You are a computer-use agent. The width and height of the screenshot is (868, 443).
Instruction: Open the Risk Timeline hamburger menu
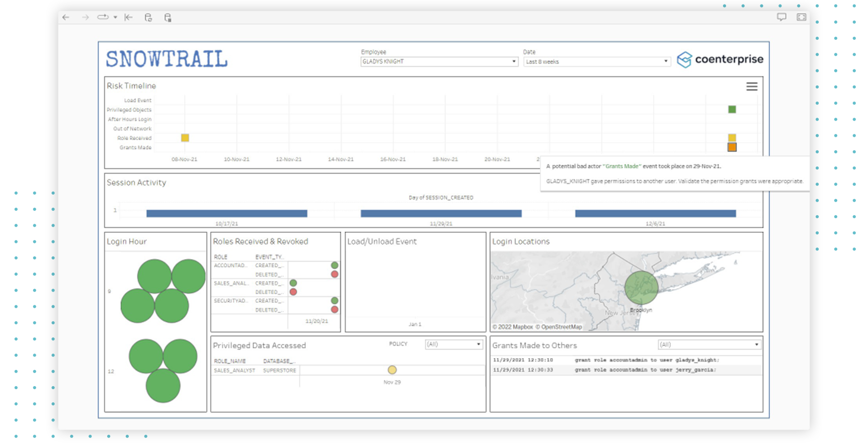[x=752, y=86]
